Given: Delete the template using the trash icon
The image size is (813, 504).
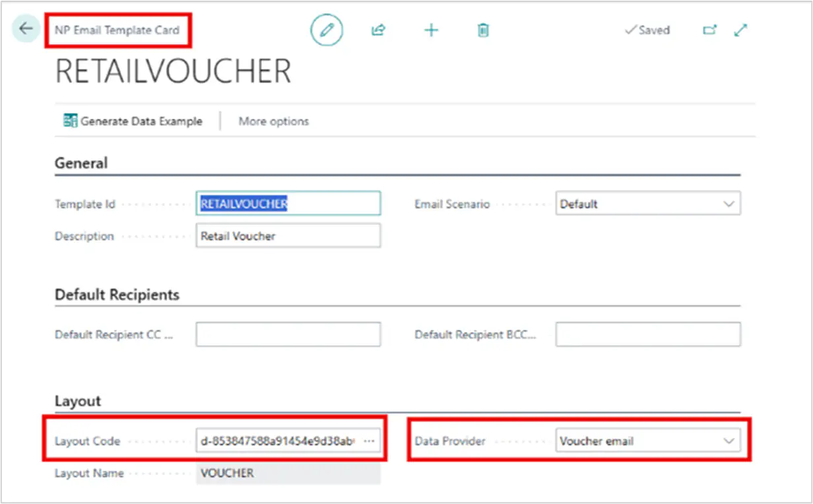Looking at the screenshot, I should [483, 30].
